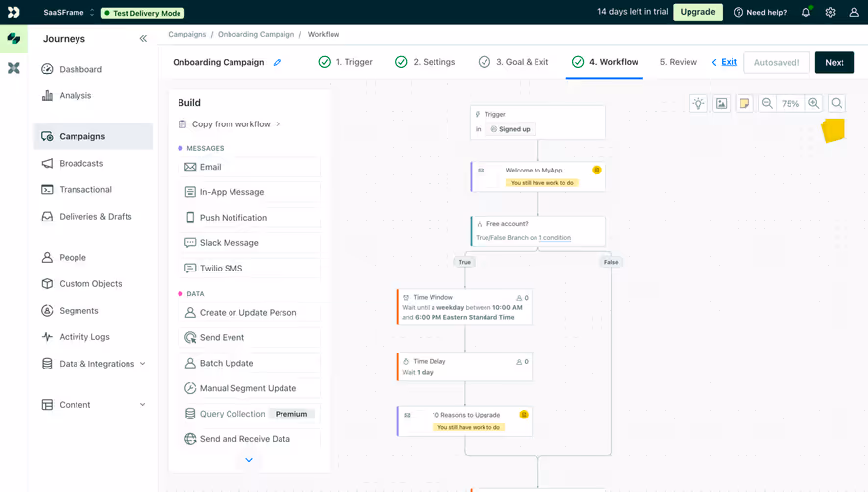Image resolution: width=868 pixels, height=492 pixels.
Task: Click the Customer.io logo icon
Action: [14, 12]
